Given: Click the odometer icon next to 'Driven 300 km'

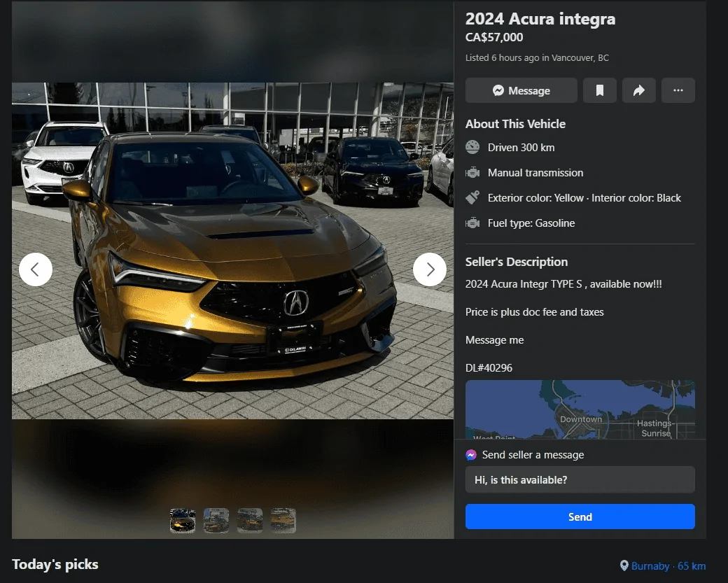Looking at the screenshot, I should 471,148.
